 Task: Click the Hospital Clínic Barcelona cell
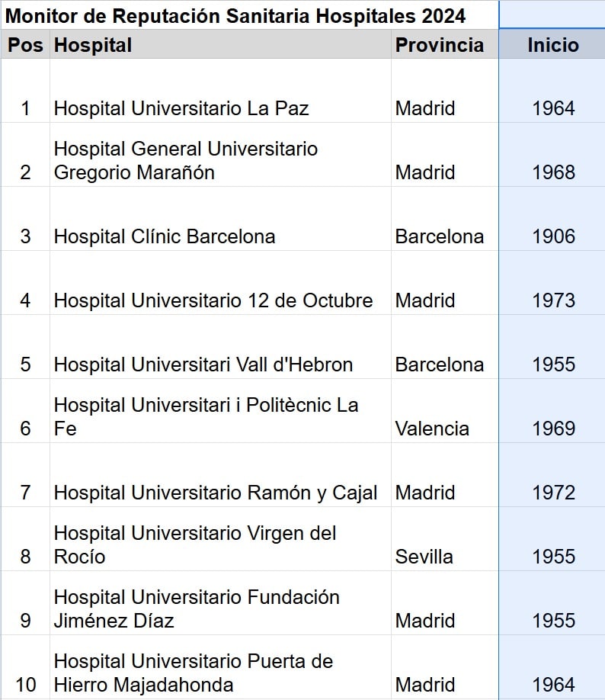pos(165,236)
